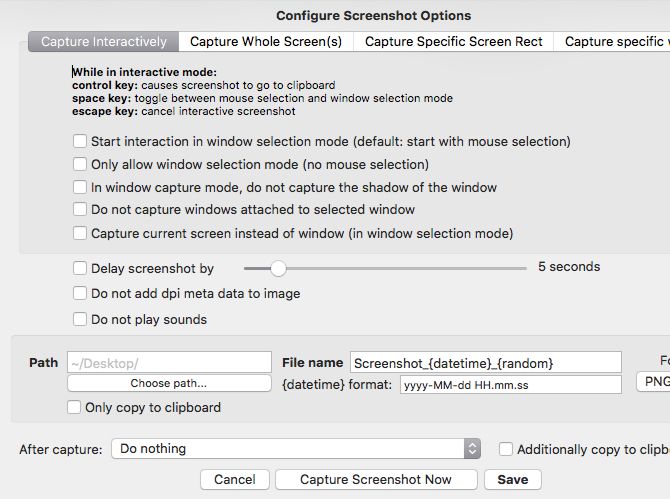Click the delay seconds slider knob

pyautogui.click(x=278, y=268)
